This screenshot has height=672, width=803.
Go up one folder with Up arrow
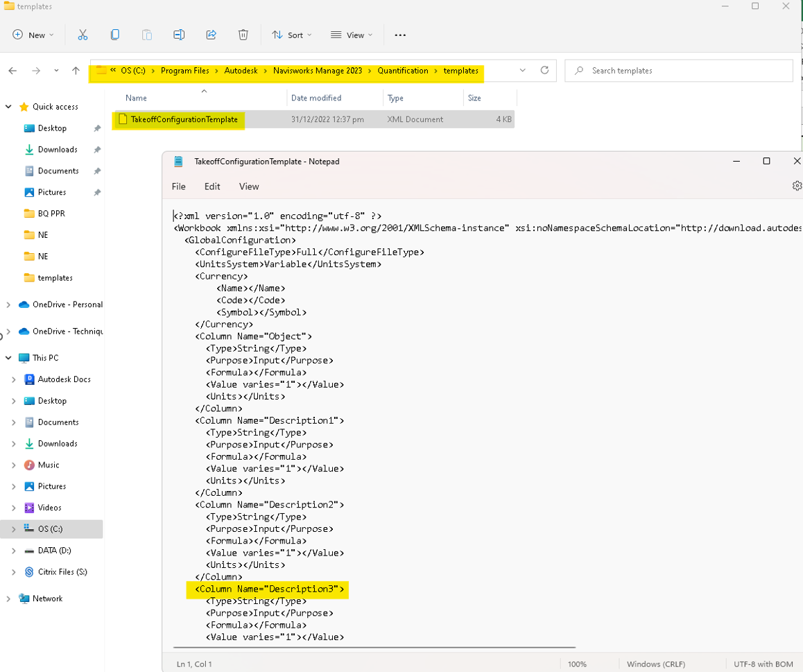[76, 71]
